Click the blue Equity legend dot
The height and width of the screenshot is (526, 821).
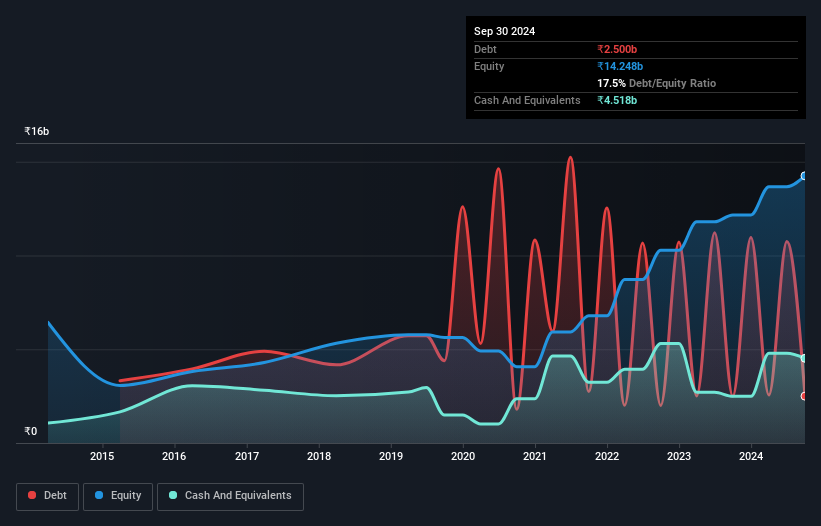pyautogui.click(x=99, y=495)
